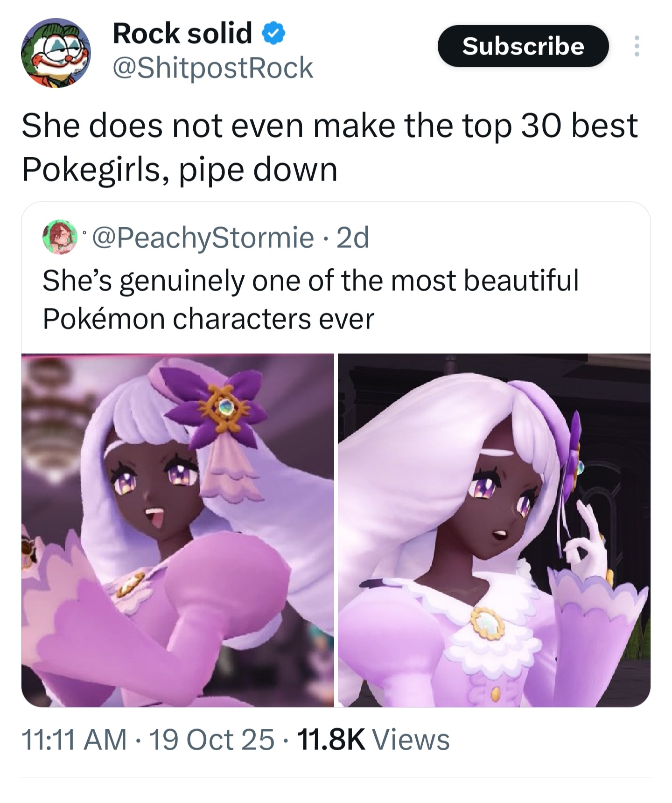View the 11.8K Views count

point(373,740)
